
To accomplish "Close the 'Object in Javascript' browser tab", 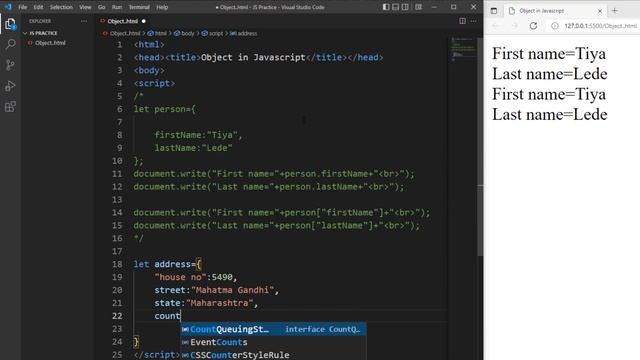I will (600, 11).
